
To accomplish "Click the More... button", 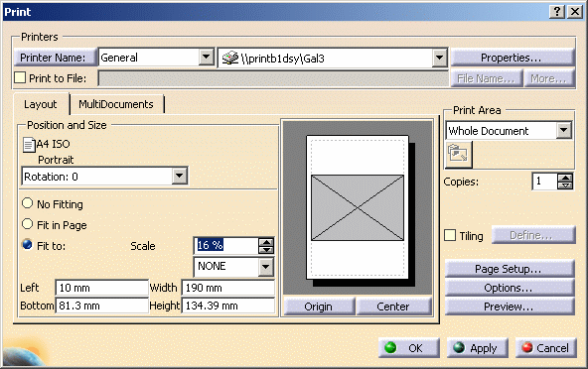I will pos(549,78).
